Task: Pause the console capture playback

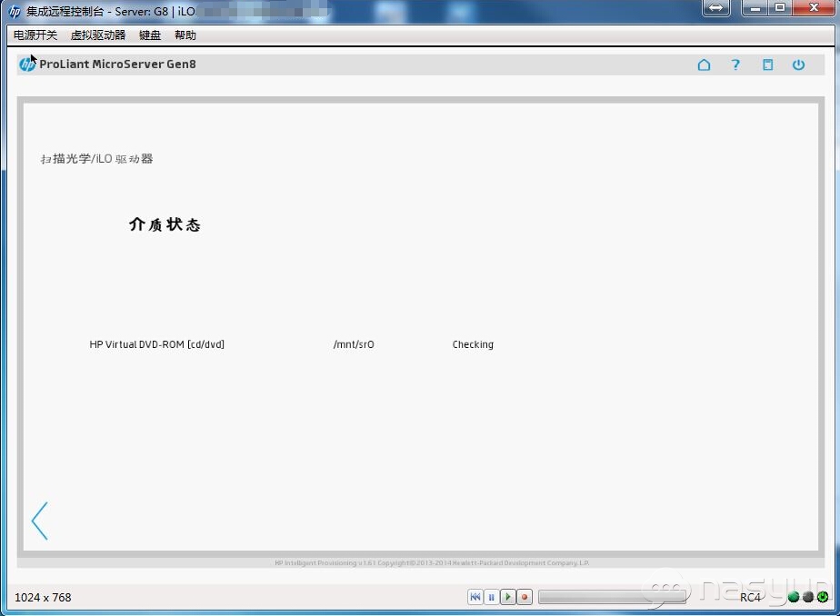Action: [x=491, y=597]
